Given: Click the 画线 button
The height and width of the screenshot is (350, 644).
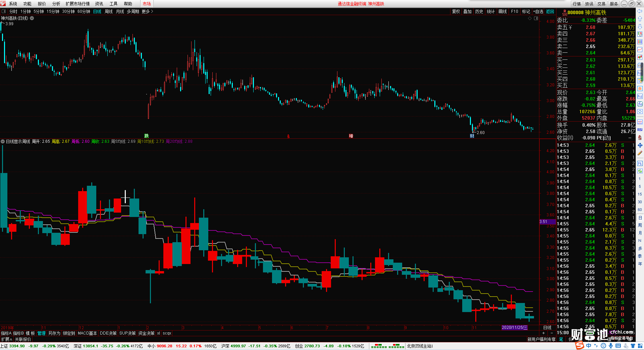Looking at the screenshot, I should point(502,11).
